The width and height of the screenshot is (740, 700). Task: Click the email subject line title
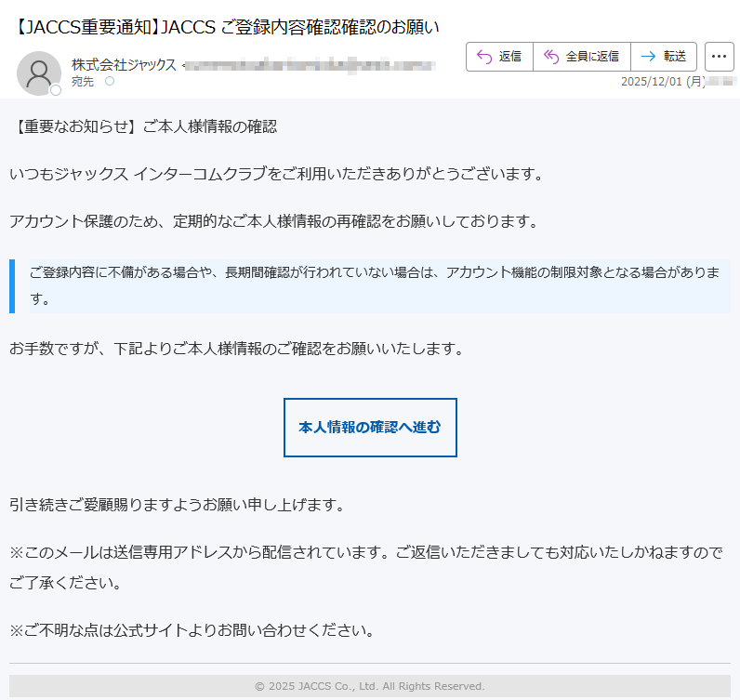[227, 26]
